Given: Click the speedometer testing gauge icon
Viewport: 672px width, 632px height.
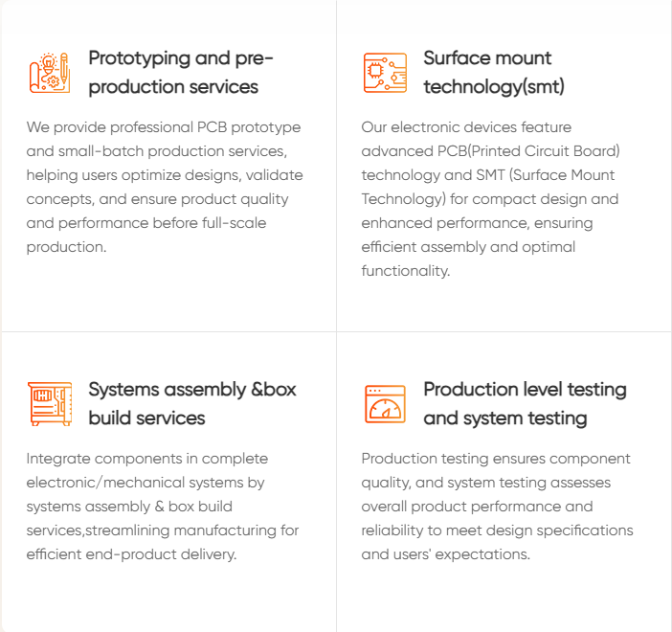Looking at the screenshot, I should 385,404.
